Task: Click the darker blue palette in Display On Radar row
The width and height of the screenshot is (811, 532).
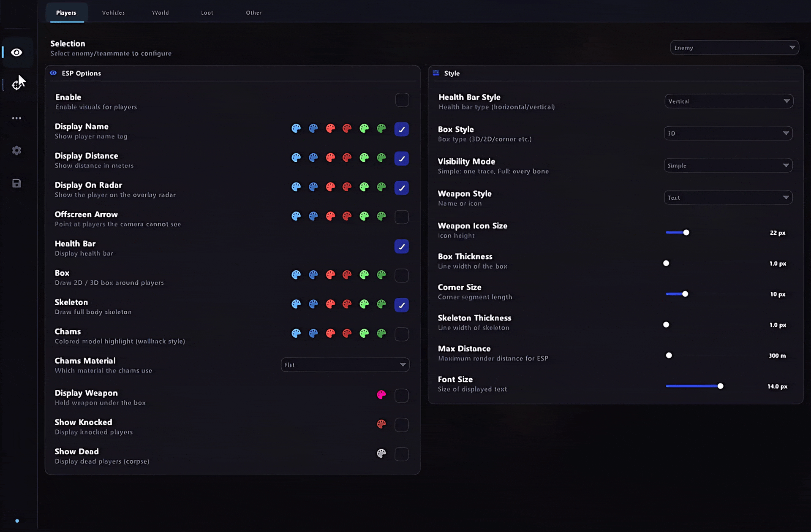Action: [313, 187]
